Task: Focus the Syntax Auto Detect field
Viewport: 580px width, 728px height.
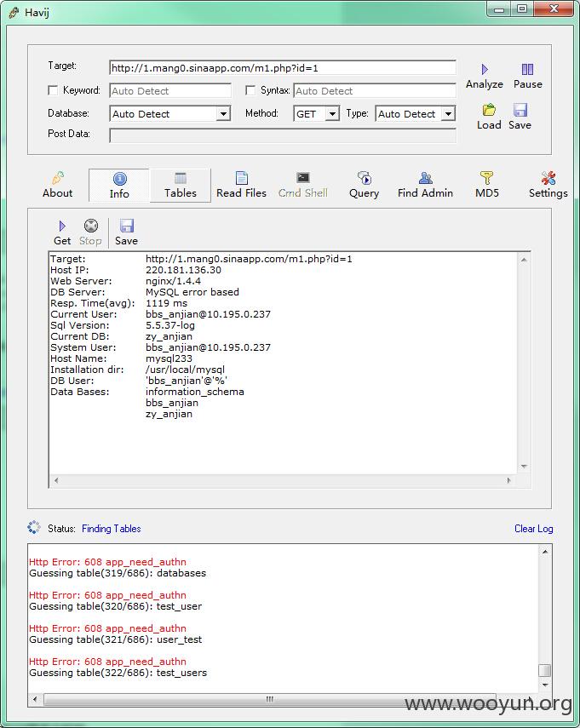Action: point(375,90)
